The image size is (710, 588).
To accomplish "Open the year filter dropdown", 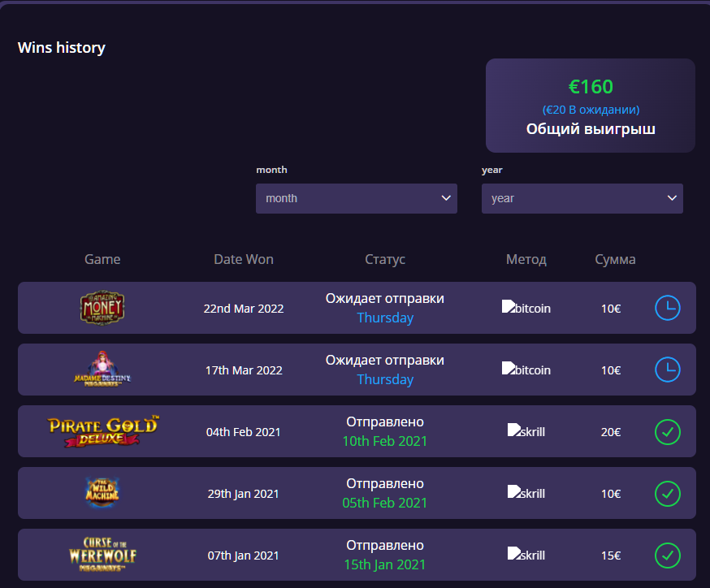I will pyautogui.click(x=582, y=198).
